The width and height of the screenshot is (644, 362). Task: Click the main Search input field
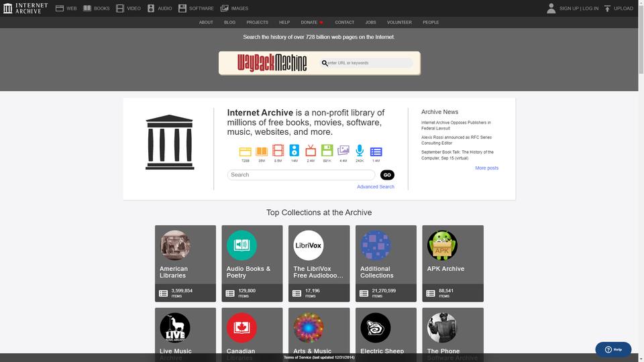pyautogui.click(x=301, y=175)
